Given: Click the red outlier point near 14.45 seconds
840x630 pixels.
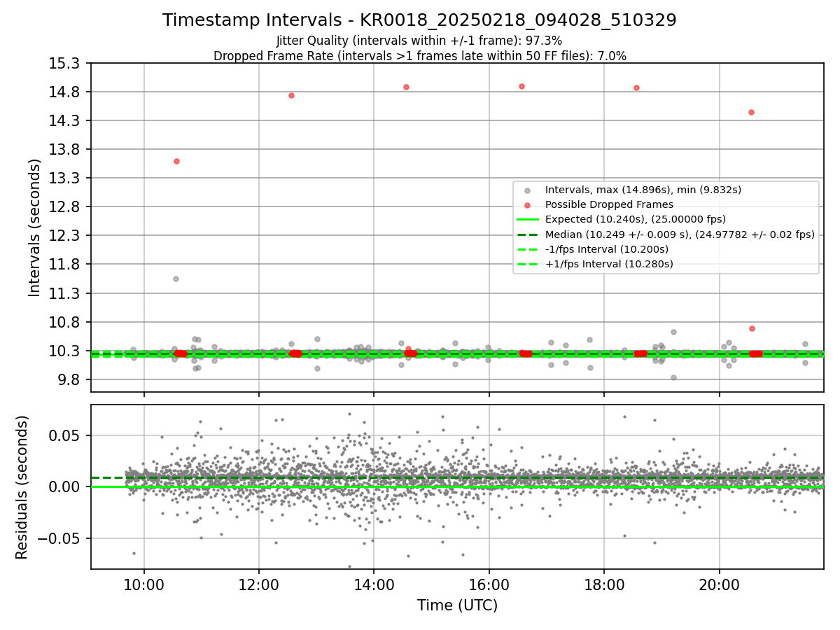Looking at the screenshot, I should tap(751, 112).
